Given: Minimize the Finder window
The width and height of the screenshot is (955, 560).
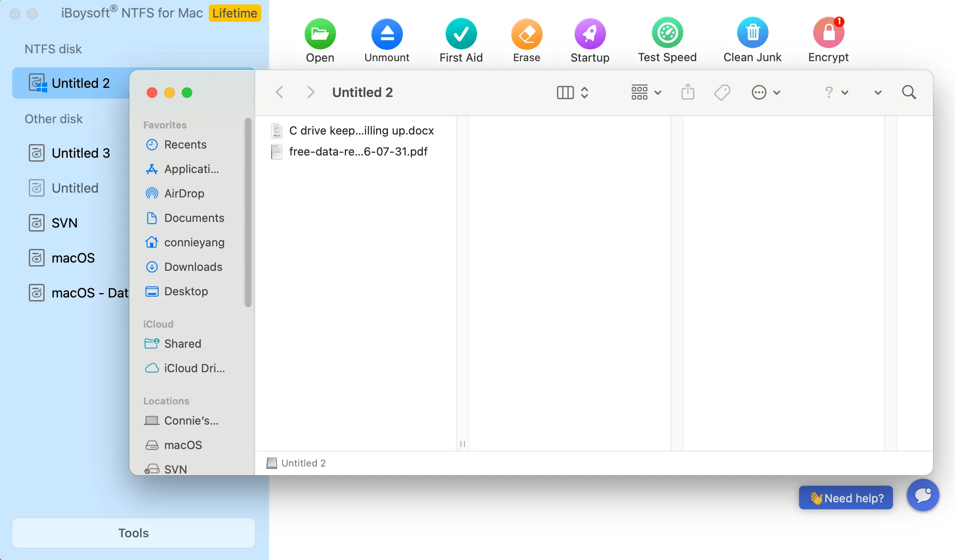Looking at the screenshot, I should pos(170,93).
